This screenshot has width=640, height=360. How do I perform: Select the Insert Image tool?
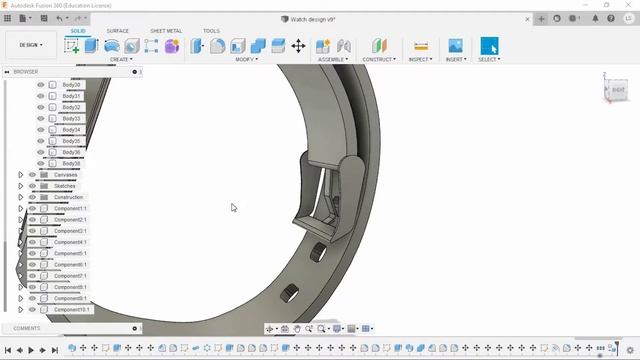(x=456, y=46)
